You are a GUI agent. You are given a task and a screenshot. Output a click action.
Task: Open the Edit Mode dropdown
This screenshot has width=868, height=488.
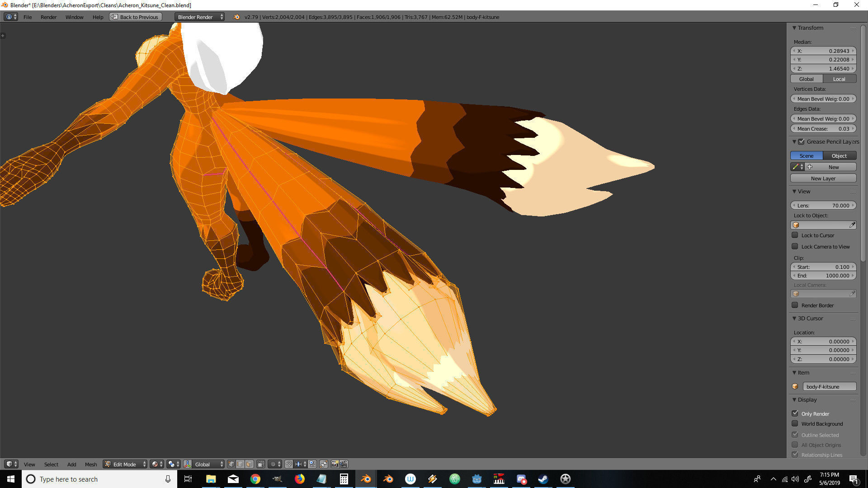[125, 464]
